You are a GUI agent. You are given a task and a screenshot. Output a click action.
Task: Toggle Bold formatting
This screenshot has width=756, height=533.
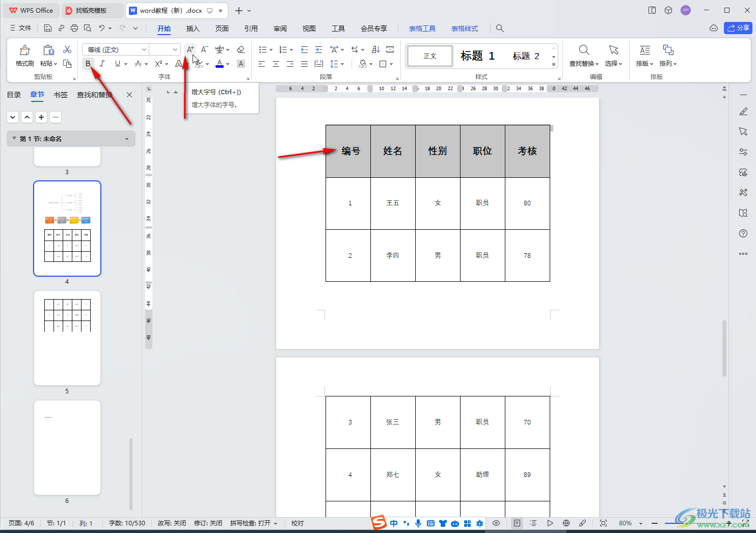[88, 64]
